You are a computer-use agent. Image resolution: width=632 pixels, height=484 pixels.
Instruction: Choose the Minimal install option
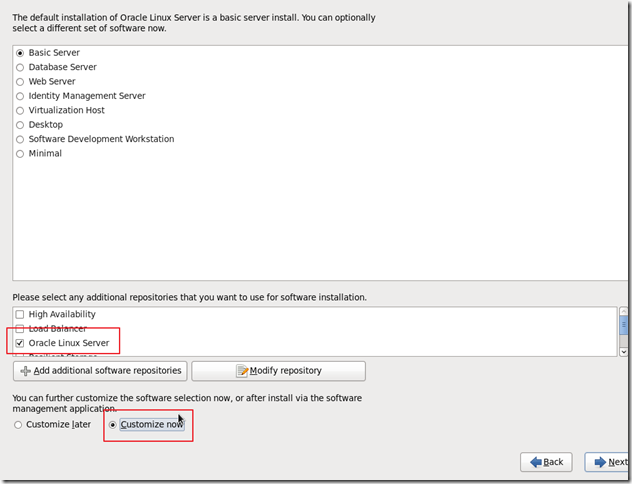click(x=20, y=154)
